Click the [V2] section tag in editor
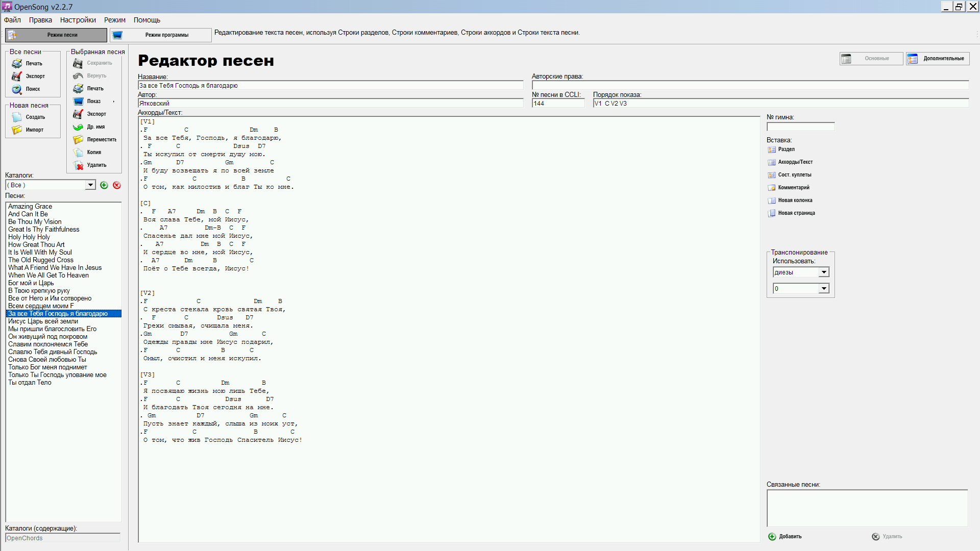The width and height of the screenshot is (980, 551). [148, 293]
